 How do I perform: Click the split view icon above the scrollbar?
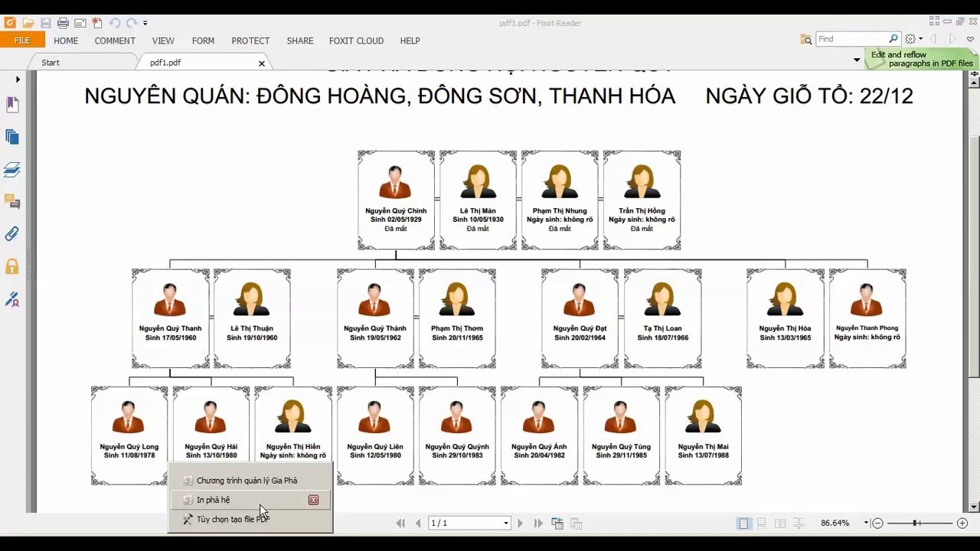point(974,73)
